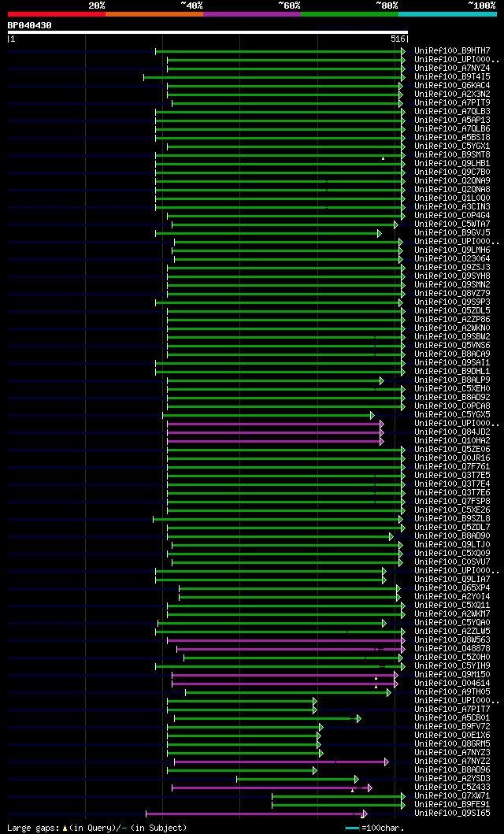The width and height of the screenshot is (504, 834).
Task: Select the UniRef100_Q5ZDL5 label
Action: point(453,310)
